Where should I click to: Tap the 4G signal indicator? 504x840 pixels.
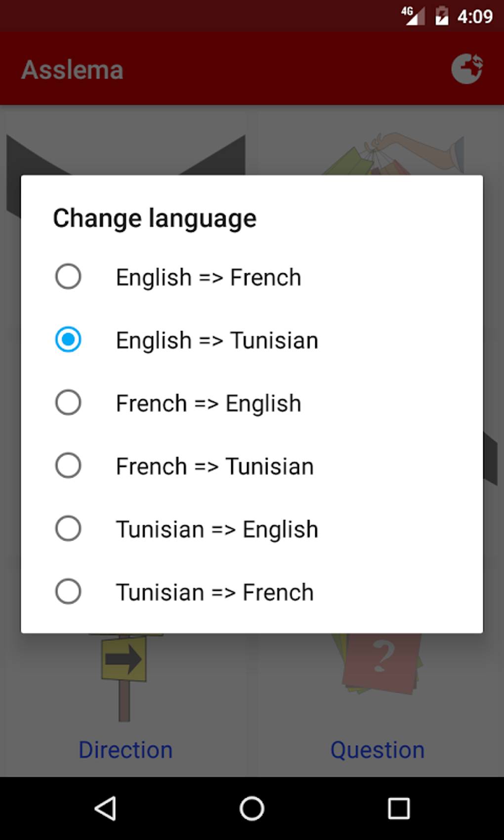tap(413, 16)
